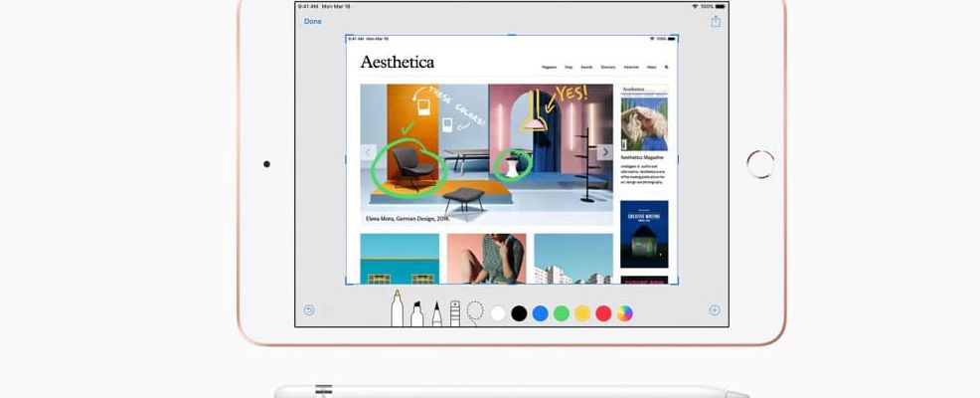Click the iPad battery status indicator
Viewport: 980px width, 398px height.
[721, 6]
